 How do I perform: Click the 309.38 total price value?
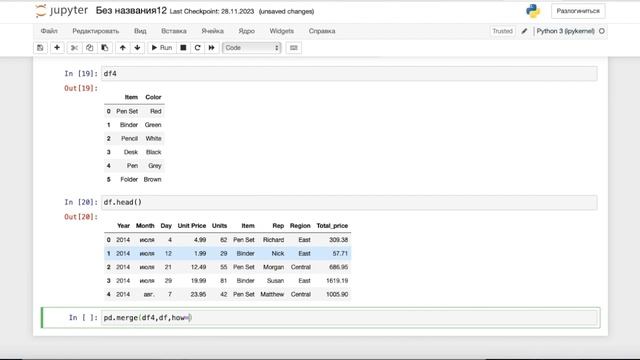tap(338, 240)
